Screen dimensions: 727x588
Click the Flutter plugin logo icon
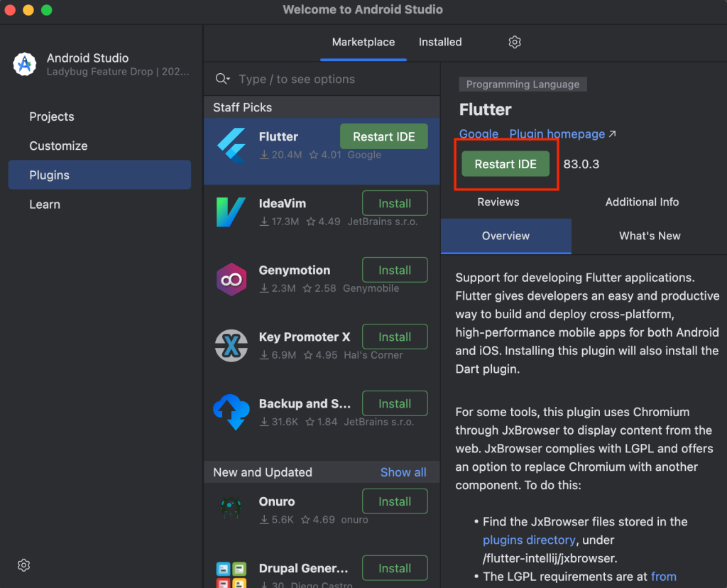[x=231, y=145]
